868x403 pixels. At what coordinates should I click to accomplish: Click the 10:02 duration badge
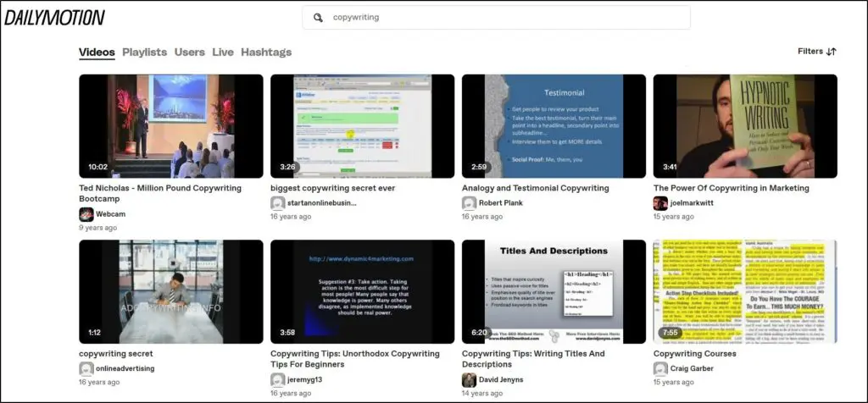click(98, 167)
